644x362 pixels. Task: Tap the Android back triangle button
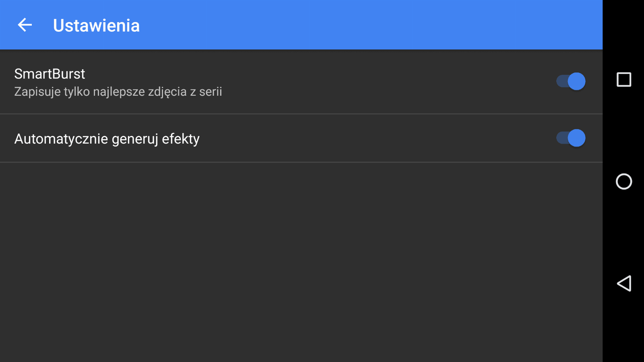tap(624, 284)
